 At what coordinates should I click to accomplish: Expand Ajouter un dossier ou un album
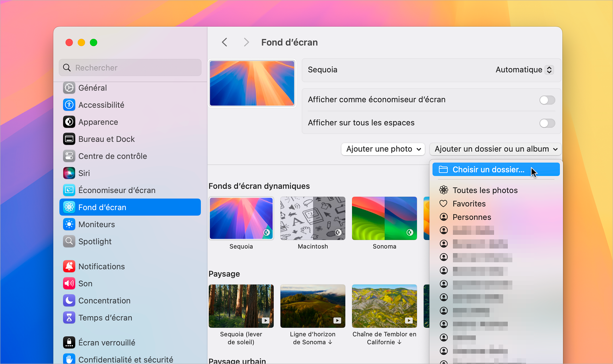495,149
